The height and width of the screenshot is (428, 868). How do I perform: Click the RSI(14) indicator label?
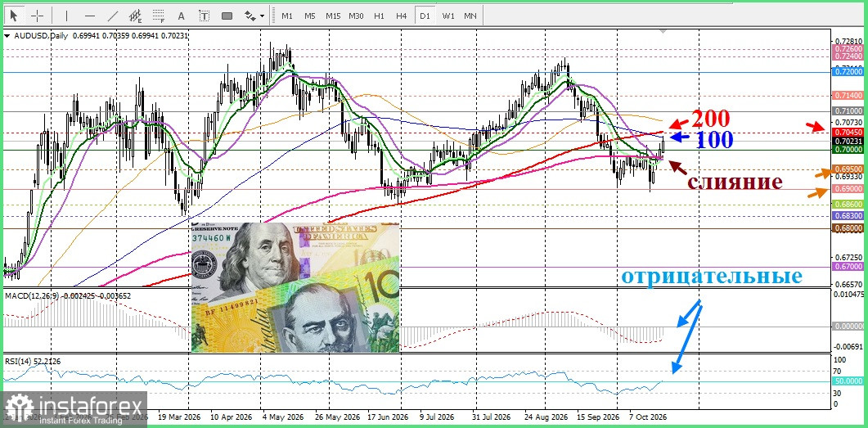(18, 361)
